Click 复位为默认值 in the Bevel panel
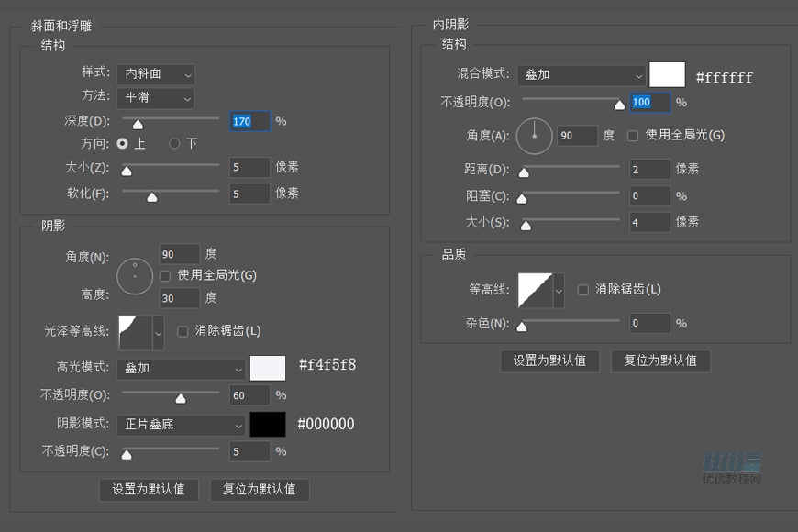The width and height of the screenshot is (798, 532). (x=260, y=490)
